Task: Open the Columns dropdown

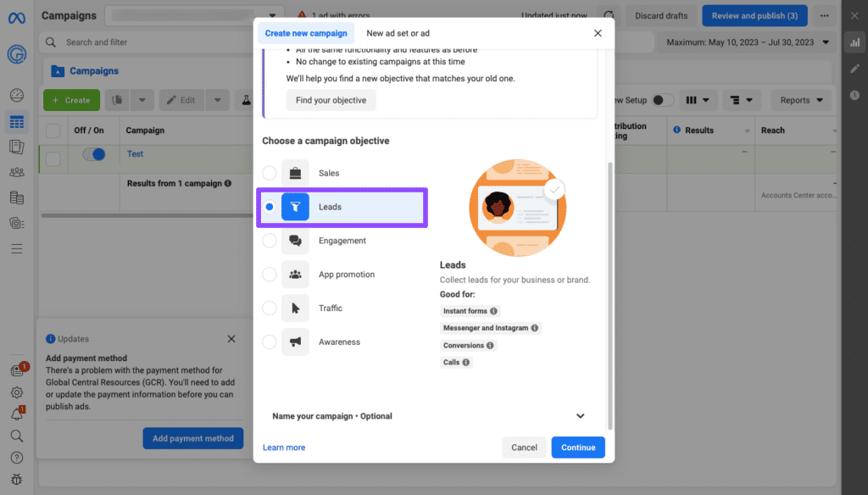Action: click(x=698, y=100)
